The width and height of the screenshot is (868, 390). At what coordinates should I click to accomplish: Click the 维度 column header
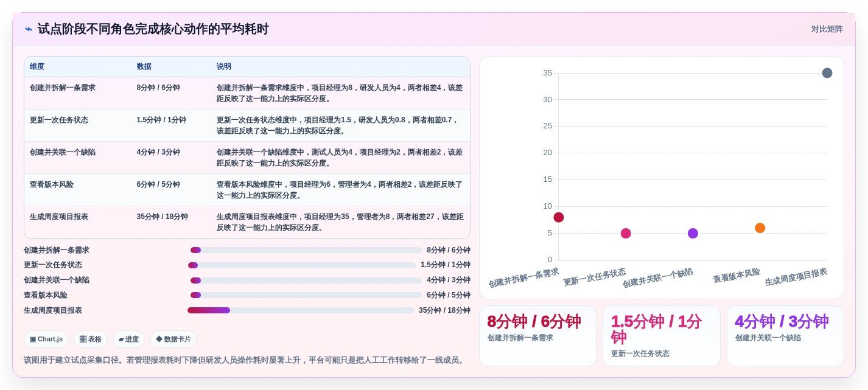pos(37,67)
